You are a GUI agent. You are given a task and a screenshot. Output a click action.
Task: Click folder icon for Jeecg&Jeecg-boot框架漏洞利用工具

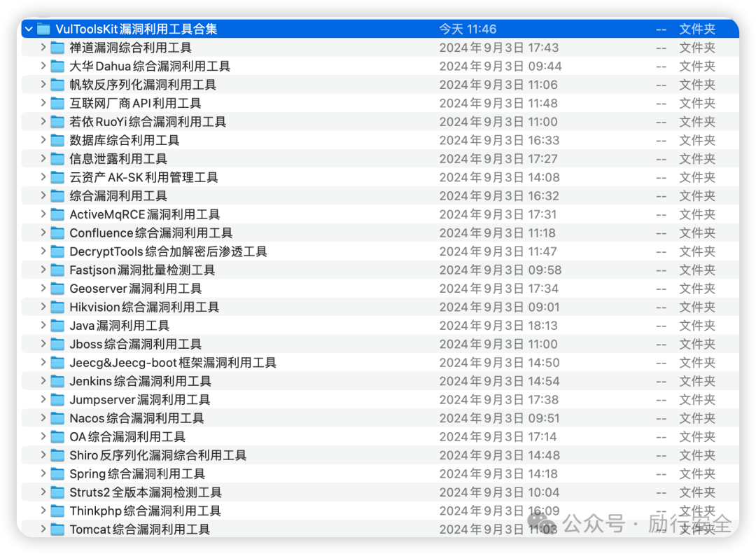(x=57, y=362)
